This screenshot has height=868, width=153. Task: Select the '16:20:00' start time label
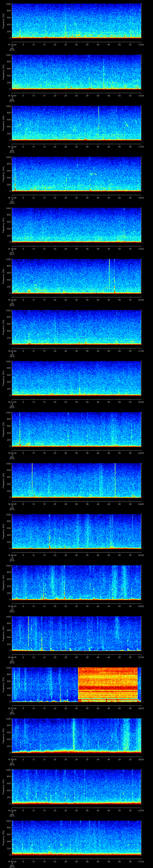[x=12, y=351]
